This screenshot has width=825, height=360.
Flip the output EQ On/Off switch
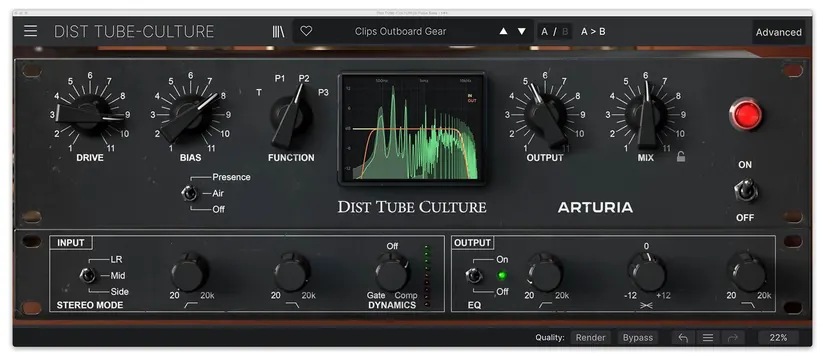tap(474, 275)
